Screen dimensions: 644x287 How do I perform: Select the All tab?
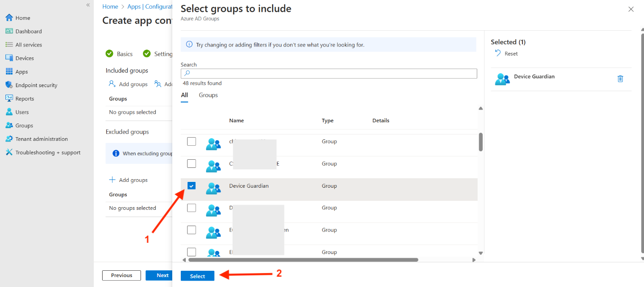tap(184, 95)
